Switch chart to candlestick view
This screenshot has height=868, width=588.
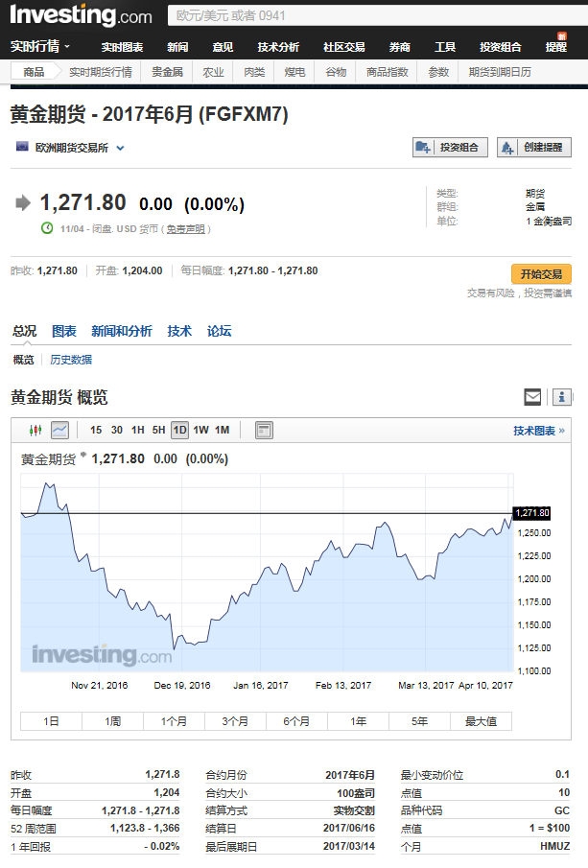pos(36,430)
